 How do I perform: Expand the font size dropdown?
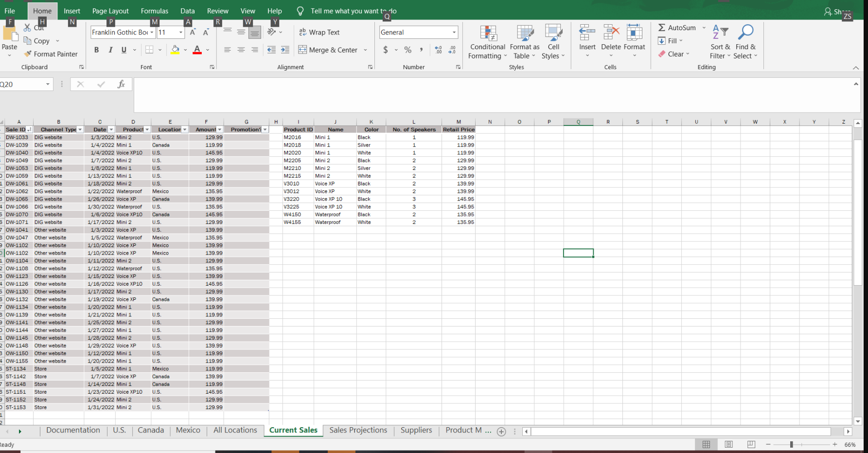point(181,32)
